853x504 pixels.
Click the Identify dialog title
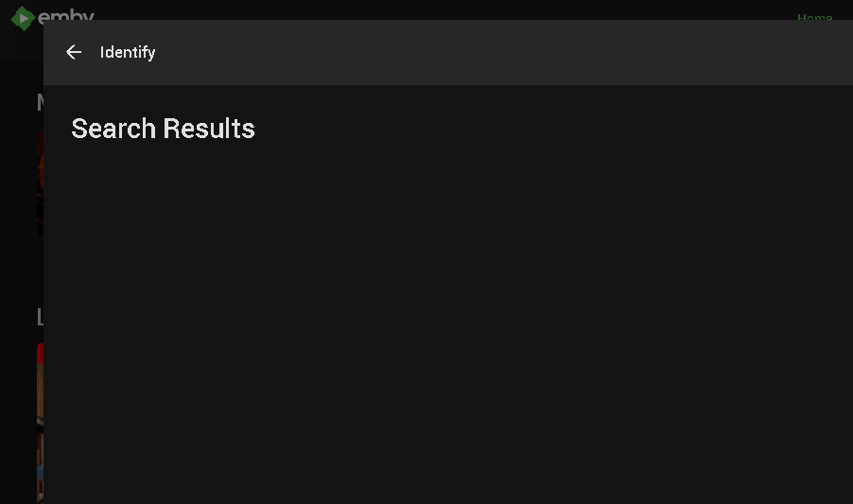pos(128,52)
